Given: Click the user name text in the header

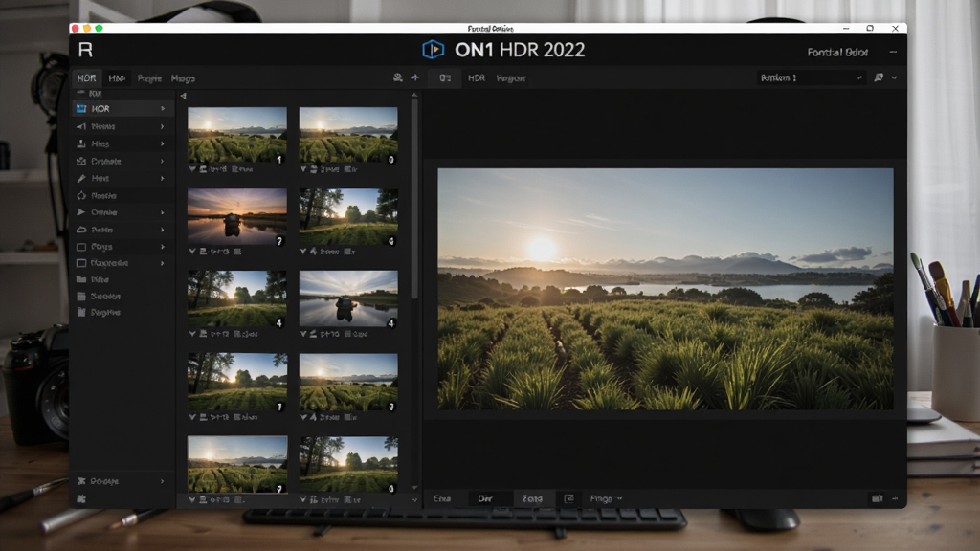Looking at the screenshot, I should (837, 52).
